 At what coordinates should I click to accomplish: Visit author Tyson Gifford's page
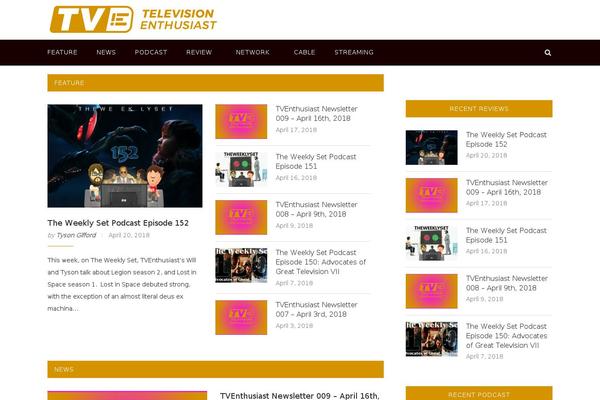click(x=76, y=235)
